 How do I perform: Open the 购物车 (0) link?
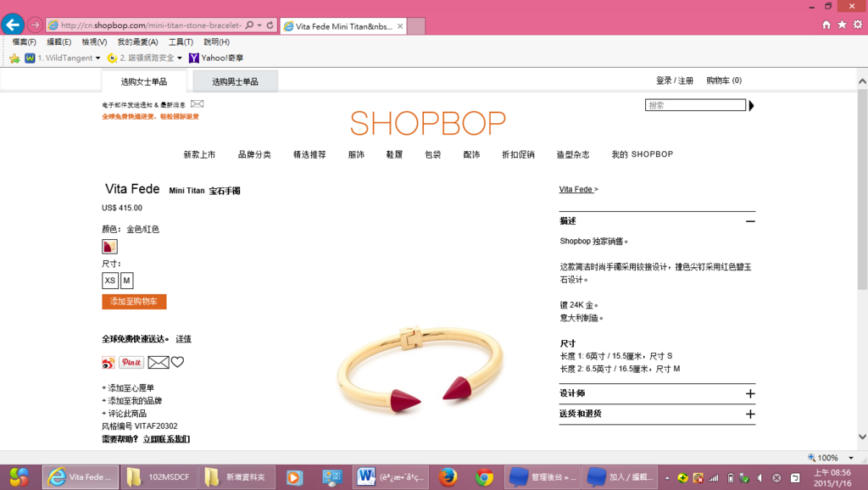point(724,81)
